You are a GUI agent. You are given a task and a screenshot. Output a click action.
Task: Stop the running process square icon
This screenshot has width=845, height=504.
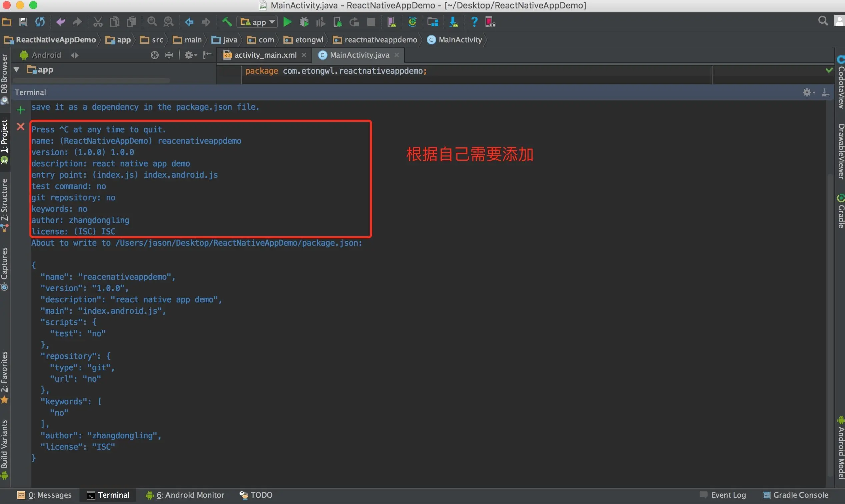point(371,22)
